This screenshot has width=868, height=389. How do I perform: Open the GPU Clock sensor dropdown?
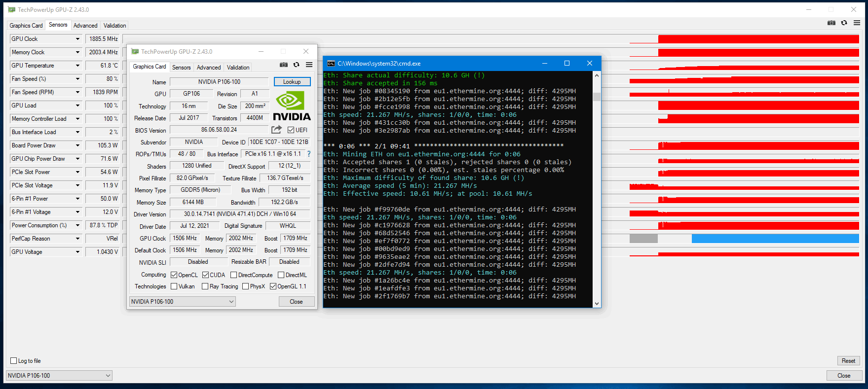(x=77, y=39)
